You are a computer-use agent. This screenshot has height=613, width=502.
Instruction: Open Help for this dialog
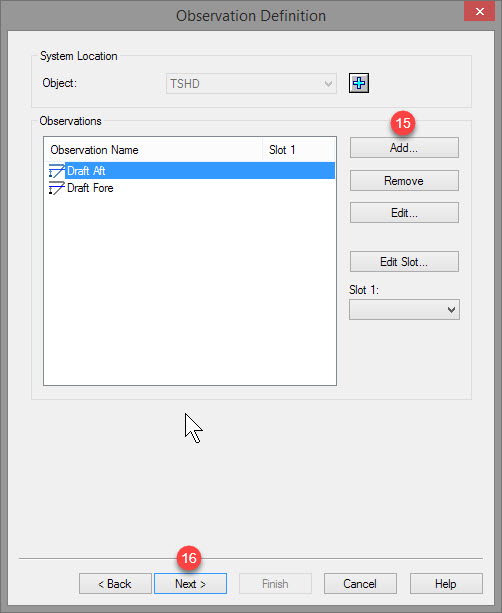point(446,584)
